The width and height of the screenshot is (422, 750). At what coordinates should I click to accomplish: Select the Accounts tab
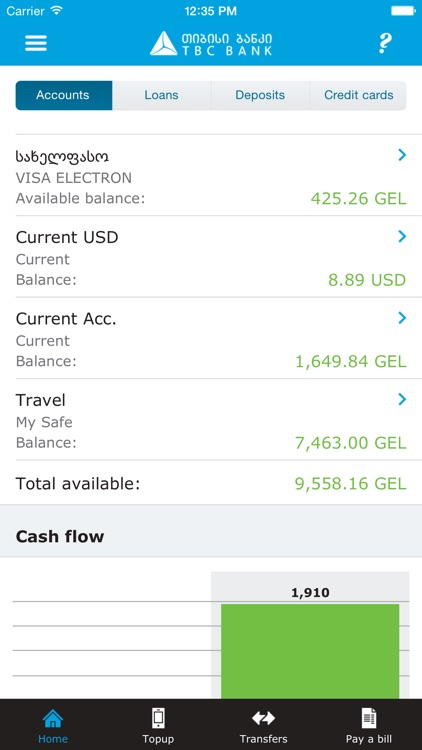point(64,95)
